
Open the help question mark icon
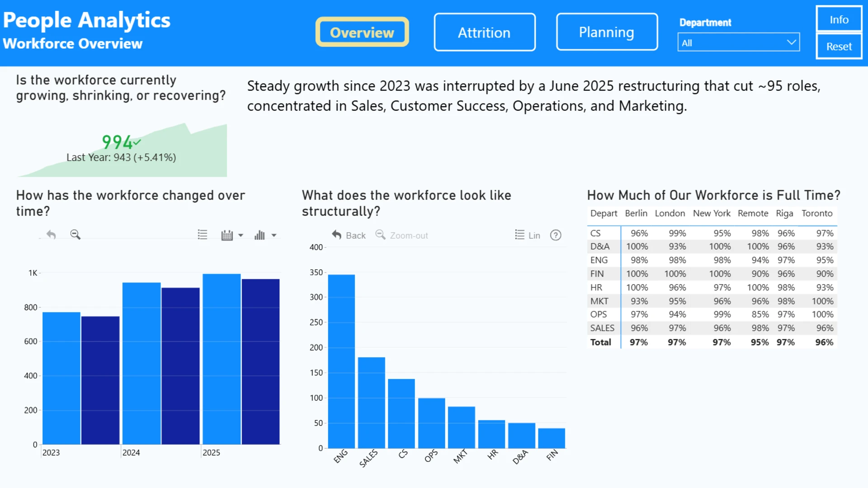click(556, 235)
